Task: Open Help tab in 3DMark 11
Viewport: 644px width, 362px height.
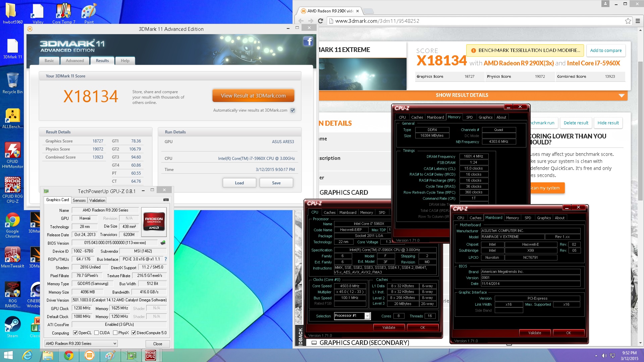Action: click(125, 61)
